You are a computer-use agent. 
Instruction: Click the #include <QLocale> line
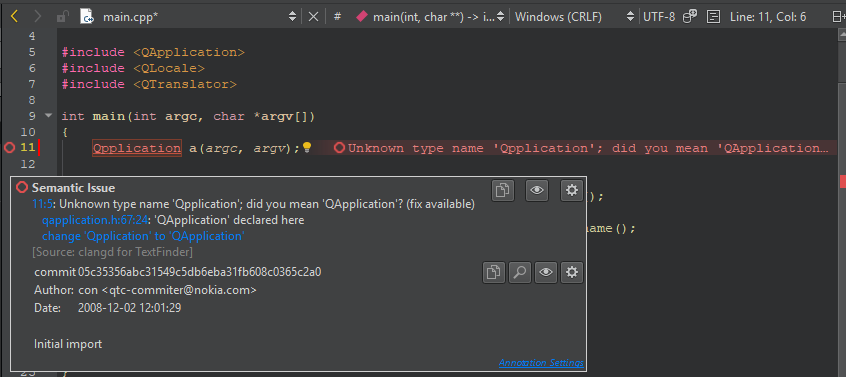133,68
